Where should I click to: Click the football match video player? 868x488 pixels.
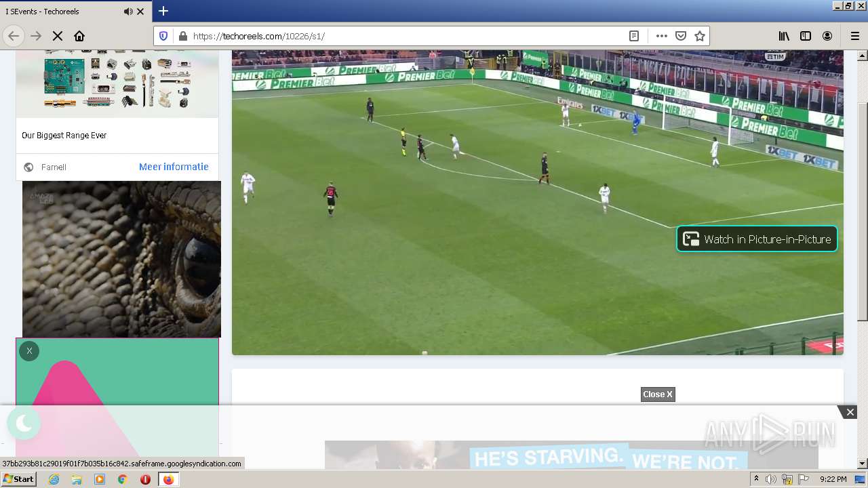click(x=537, y=202)
